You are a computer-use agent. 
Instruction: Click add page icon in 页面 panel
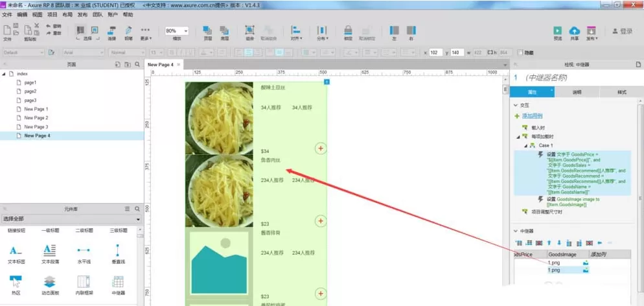pos(117,64)
